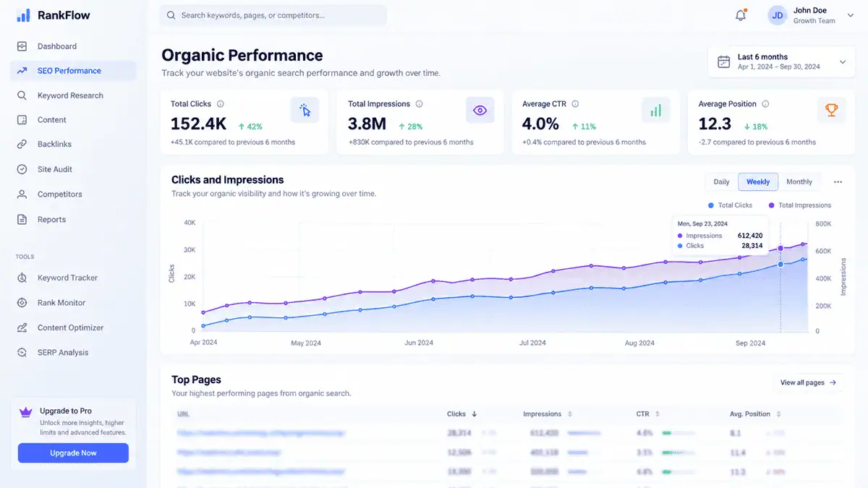
Task: Click the eye icon on Total Impressions card
Action: click(x=480, y=111)
